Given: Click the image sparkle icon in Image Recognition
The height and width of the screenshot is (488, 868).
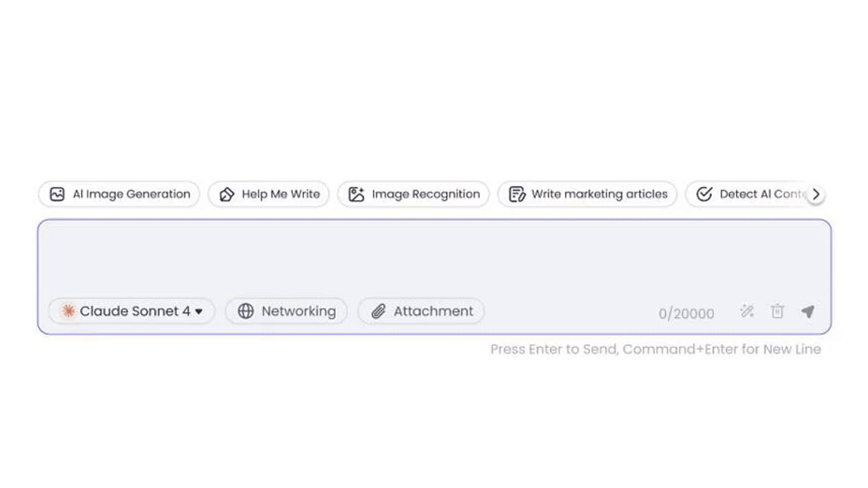Looking at the screenshot, I should point(356,194).
